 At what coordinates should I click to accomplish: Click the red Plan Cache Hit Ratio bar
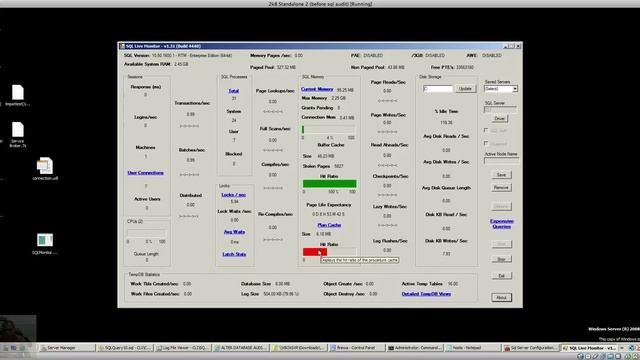(315, 252)
